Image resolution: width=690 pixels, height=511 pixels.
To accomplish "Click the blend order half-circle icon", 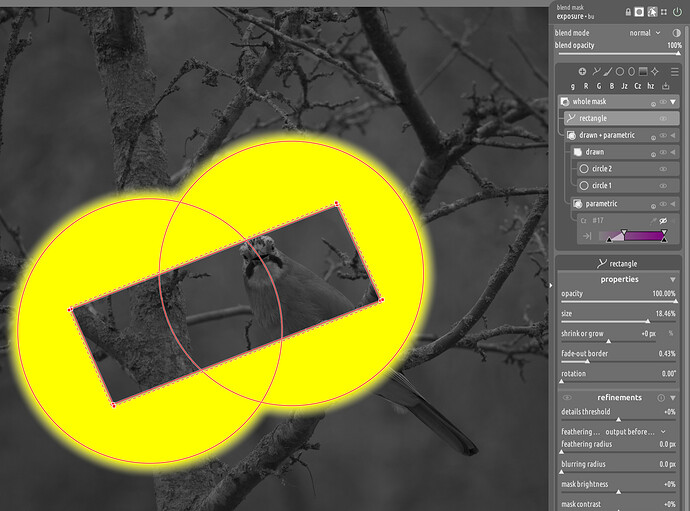I will pyautogui.click(x=676, y=33).
